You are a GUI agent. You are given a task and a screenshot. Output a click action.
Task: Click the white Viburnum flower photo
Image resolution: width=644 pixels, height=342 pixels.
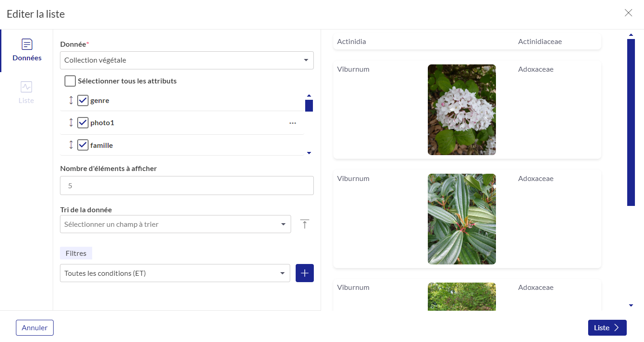(462, 110)
